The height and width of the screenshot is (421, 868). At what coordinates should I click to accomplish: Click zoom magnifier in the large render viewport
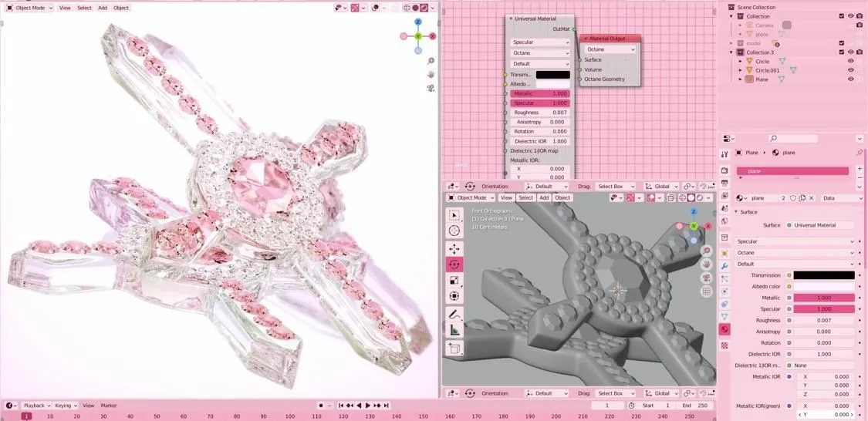click(x=431, y=61)
